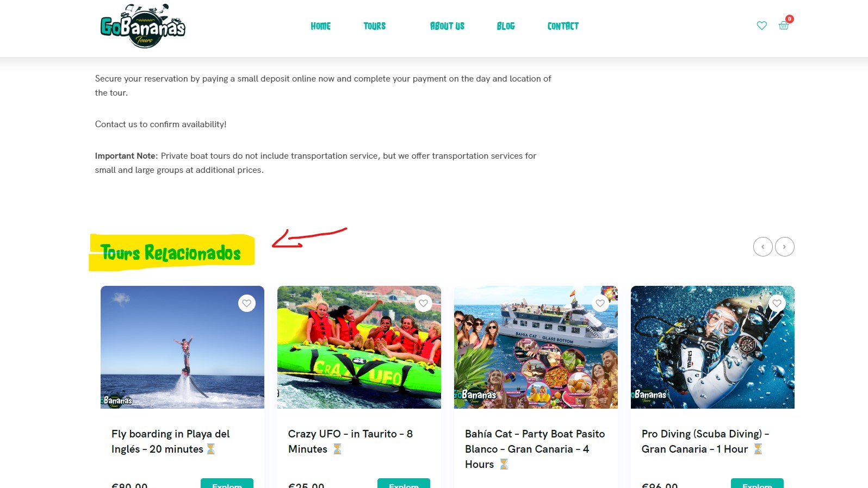Screen dimensions: 868x488
Task: Open Crazy UFO in Taurito tour title
Action: click(x=350, y=441)
